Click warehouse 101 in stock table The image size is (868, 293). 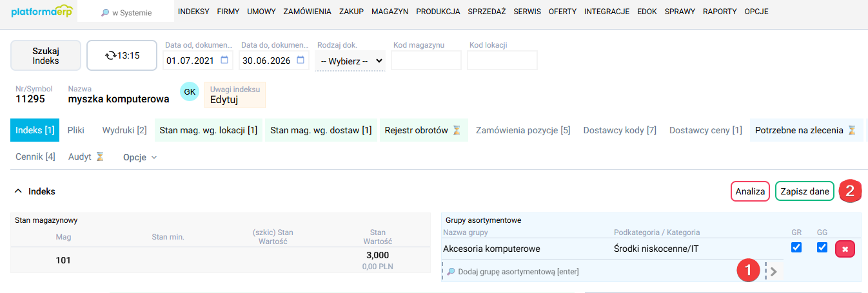[x=63, y=260]
